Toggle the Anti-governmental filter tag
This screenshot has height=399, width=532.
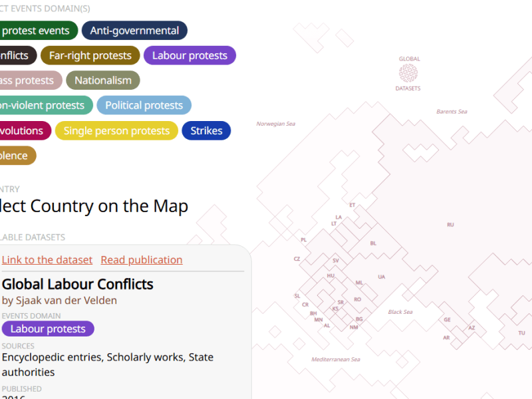(134, 30)
